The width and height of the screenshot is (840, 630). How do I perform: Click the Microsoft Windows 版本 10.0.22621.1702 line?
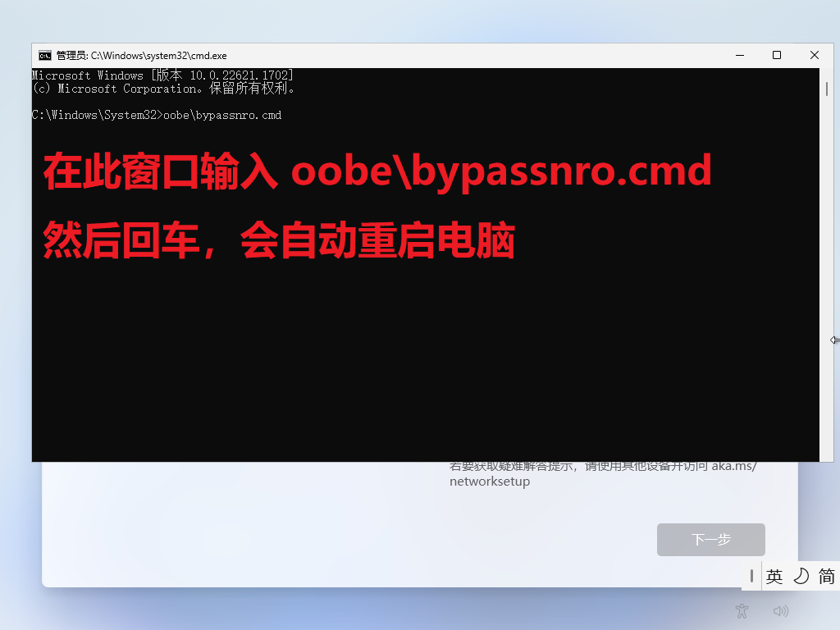tap(162, 75)
